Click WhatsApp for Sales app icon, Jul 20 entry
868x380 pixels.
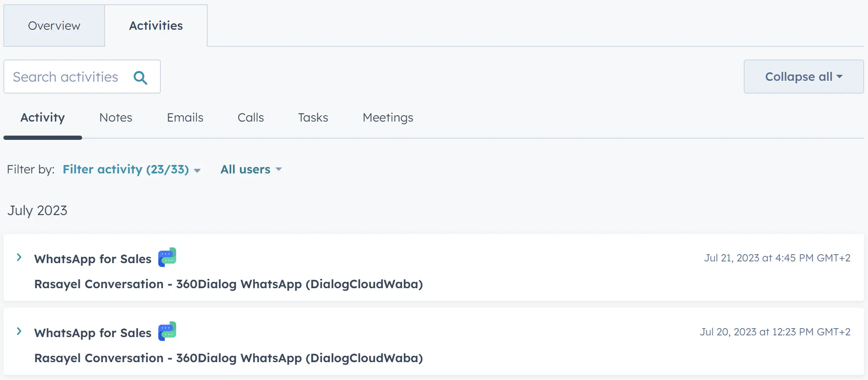pyautogui.click(x=167, y=331)
